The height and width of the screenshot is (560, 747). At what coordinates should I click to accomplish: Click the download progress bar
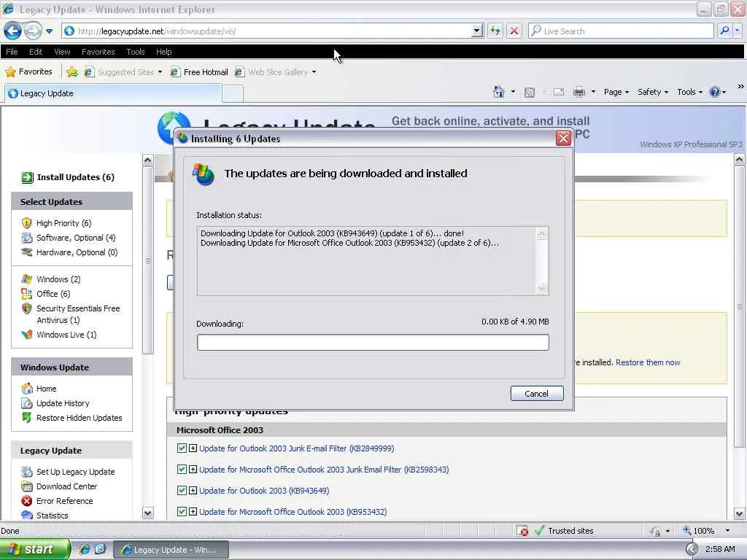pyautogui.click(x=373, y=343)
